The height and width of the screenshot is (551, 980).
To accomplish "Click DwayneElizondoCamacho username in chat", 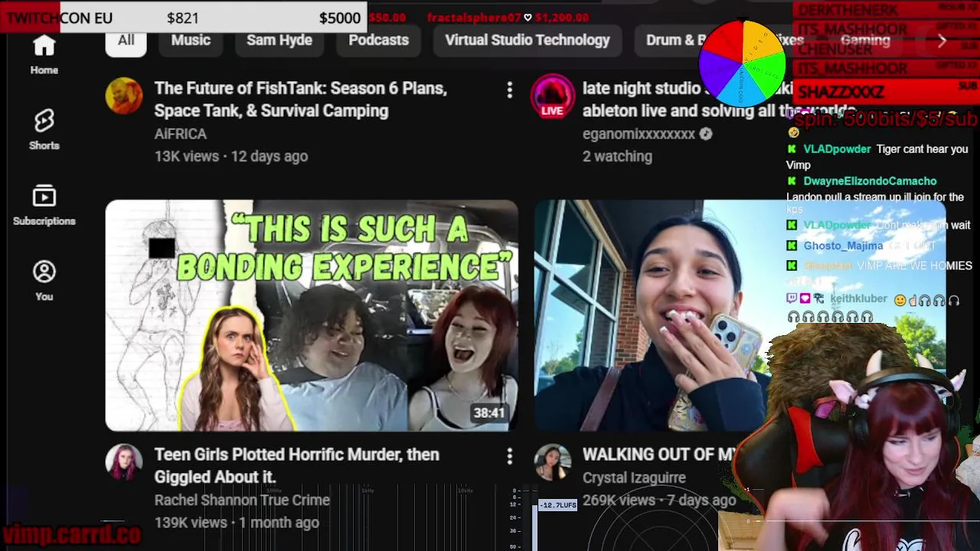I will coord(870,181).
